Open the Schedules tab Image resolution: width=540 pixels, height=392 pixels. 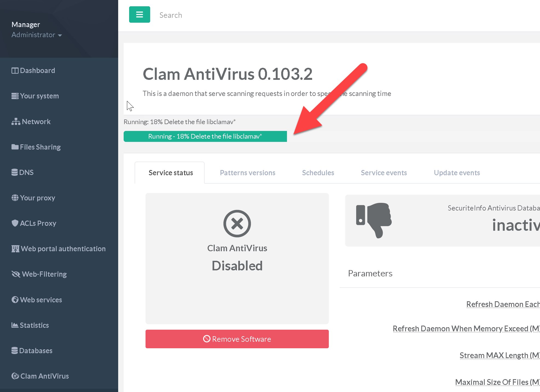(318, 173)
